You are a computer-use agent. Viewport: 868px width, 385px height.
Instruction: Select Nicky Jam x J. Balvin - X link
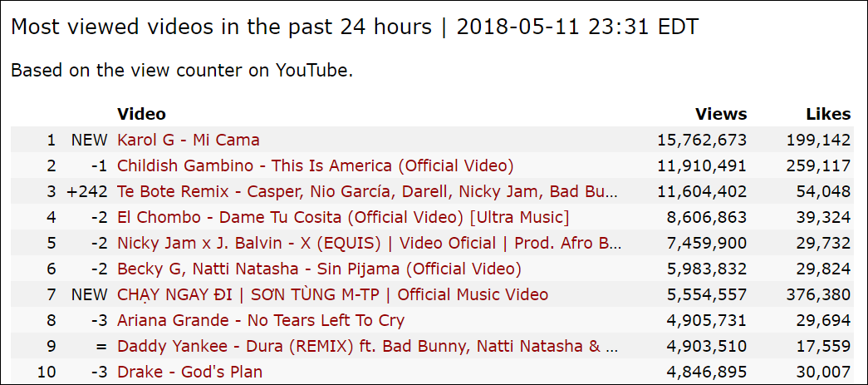point(370,243)
